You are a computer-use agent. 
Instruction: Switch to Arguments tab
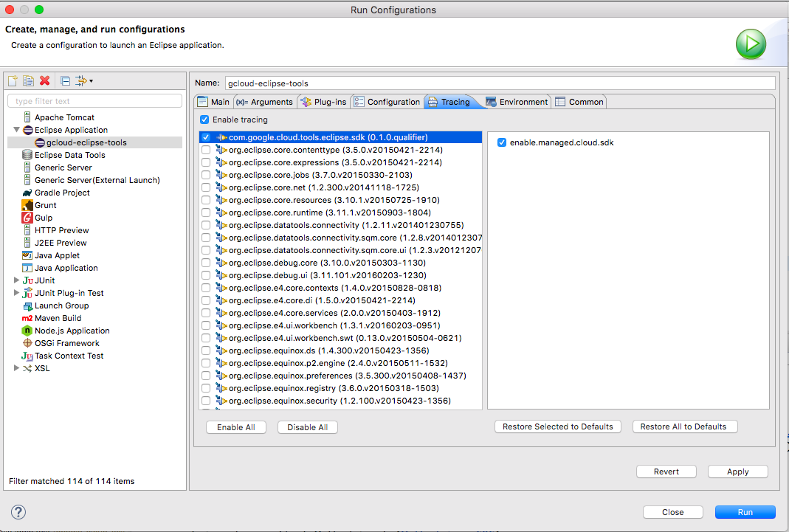265,102
